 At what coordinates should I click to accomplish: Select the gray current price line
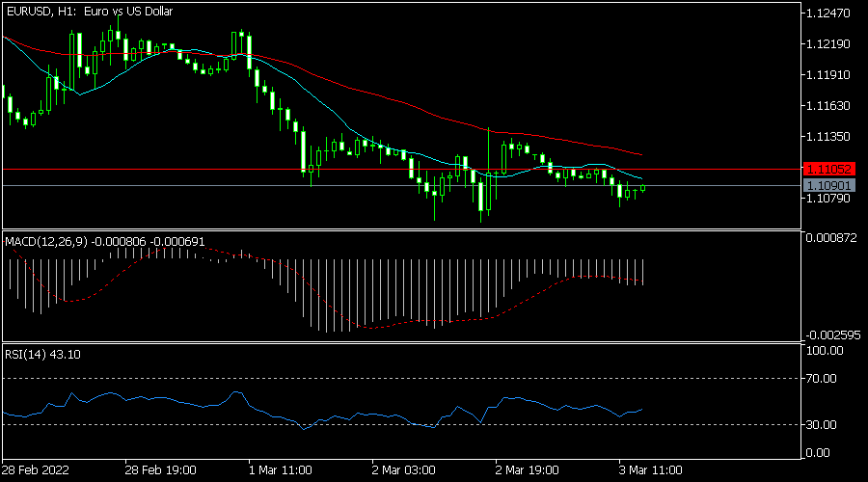(x=402, y=186)
